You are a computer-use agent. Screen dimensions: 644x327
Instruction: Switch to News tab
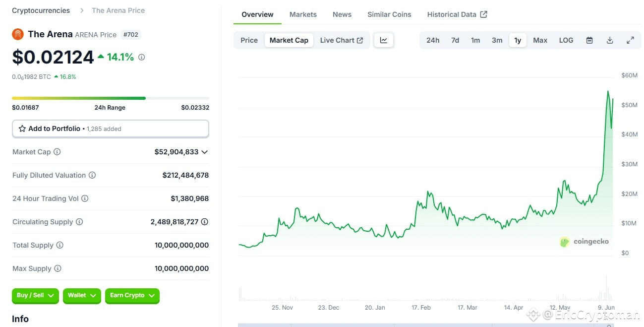[x=342, y=14]
